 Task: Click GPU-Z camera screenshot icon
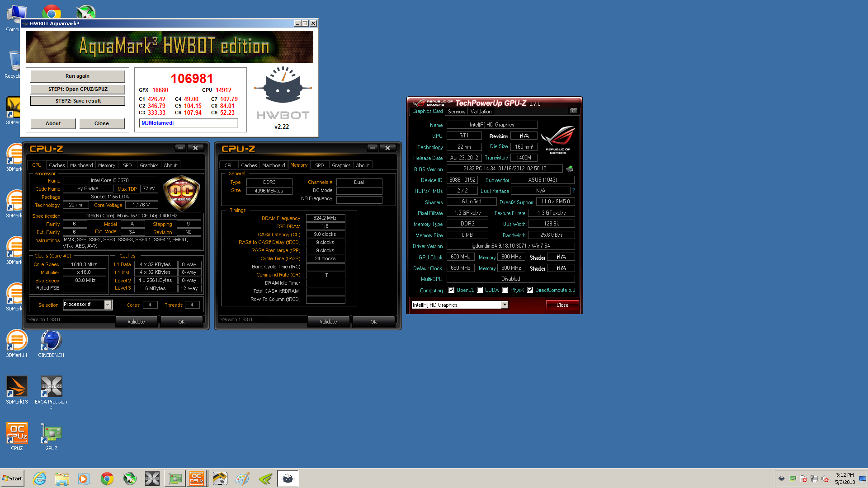(573, 111)
